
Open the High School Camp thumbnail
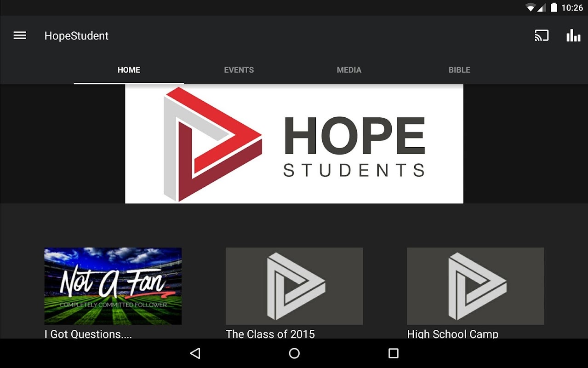(x=475, y=286)
